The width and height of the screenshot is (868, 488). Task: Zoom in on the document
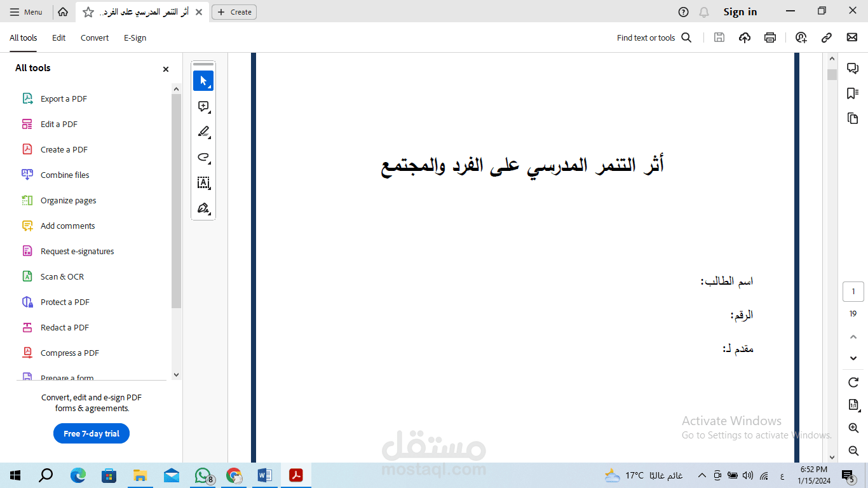coord(853,428)
